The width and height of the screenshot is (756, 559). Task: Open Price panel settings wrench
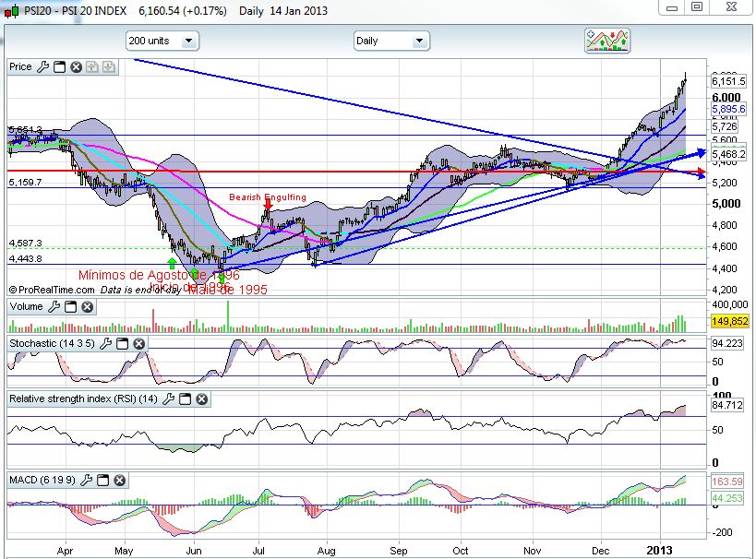click(x=42, y=67)
